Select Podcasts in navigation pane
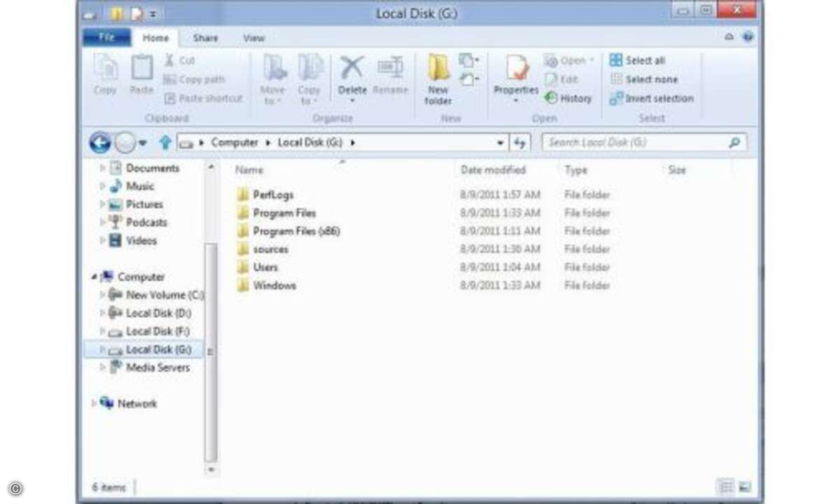The width and height of the screenshot is (840, 504). coord(146,223)
